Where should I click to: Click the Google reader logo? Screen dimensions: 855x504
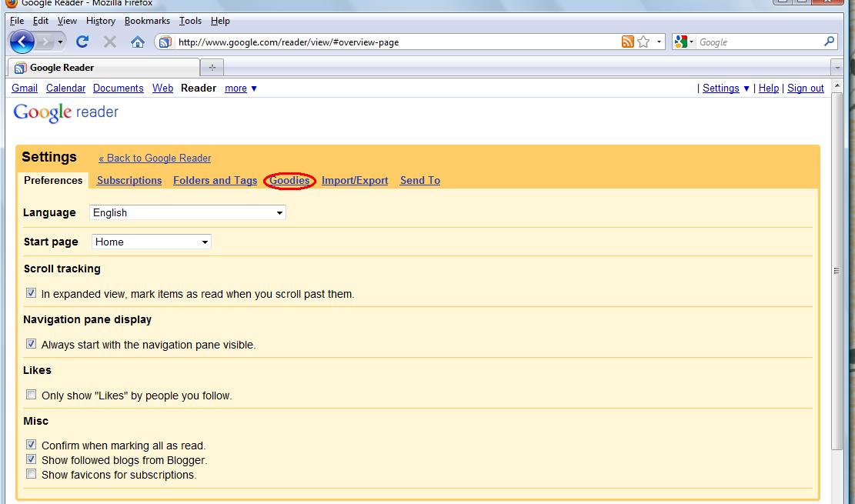[x=65, y=112]
